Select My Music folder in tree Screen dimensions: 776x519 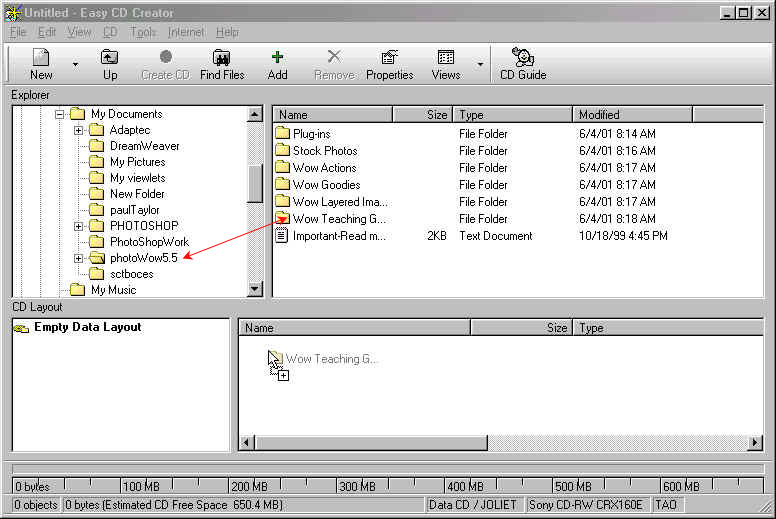click(x=103, y=289)
